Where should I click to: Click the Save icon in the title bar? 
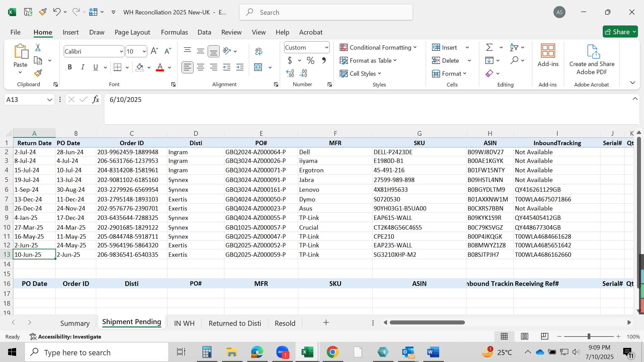click(x=28, y=12)
